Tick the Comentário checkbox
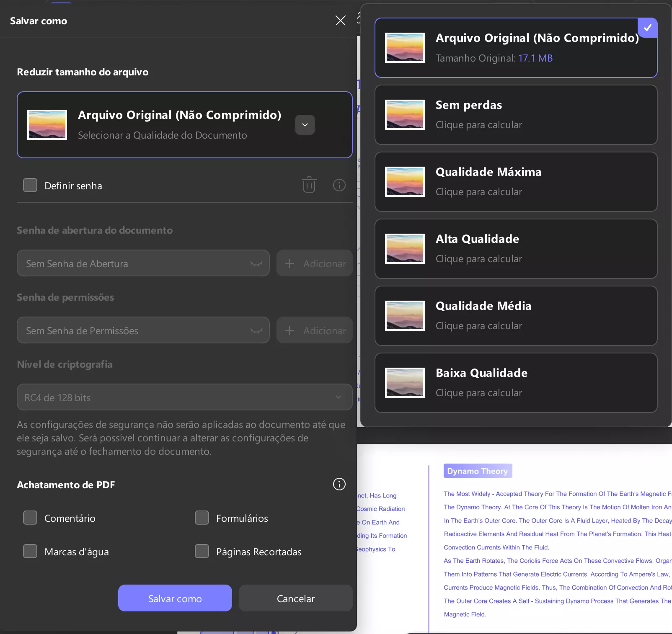Viewport: 672px width, 634px height. click(30, 518)
